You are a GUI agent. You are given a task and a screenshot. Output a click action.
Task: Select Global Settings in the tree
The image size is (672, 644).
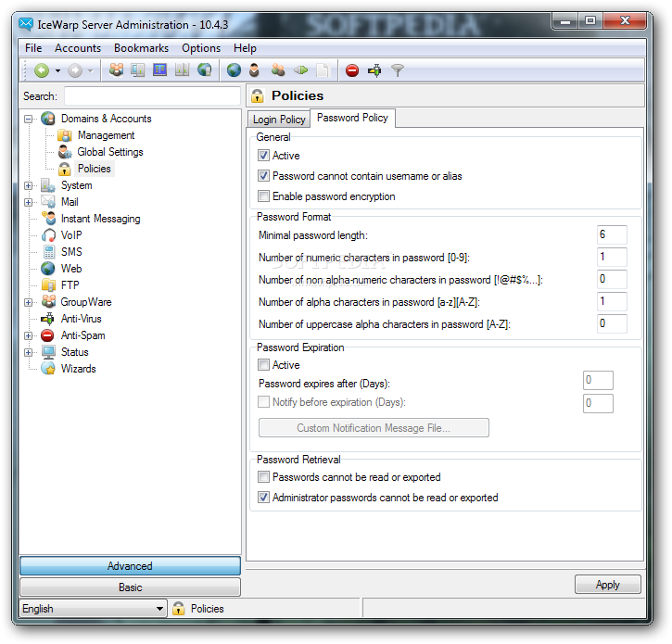tap(110, 152)
